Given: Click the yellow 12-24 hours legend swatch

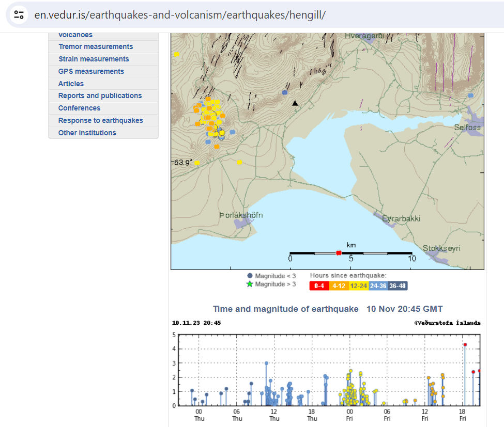Looking at the screenshot, I should [359, 286].
